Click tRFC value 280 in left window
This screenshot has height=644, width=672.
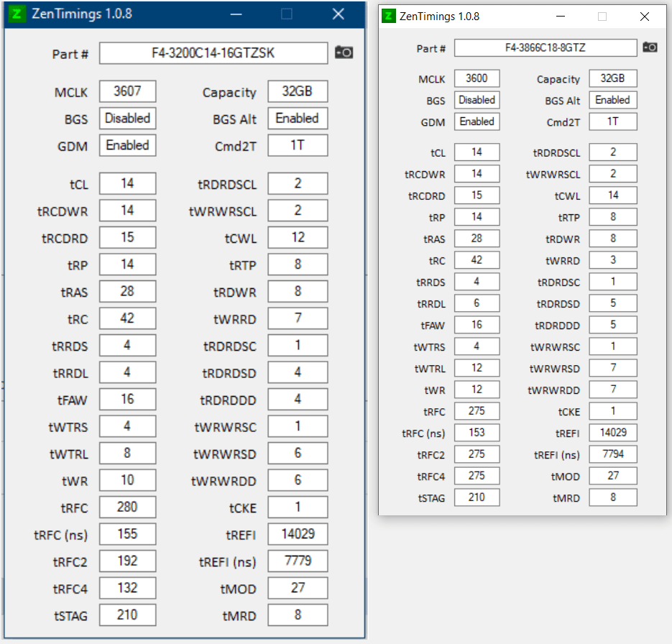127,507
